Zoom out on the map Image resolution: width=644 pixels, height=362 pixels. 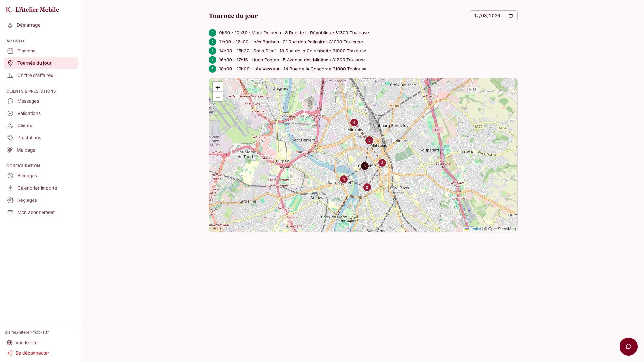(x=218, y=97)
